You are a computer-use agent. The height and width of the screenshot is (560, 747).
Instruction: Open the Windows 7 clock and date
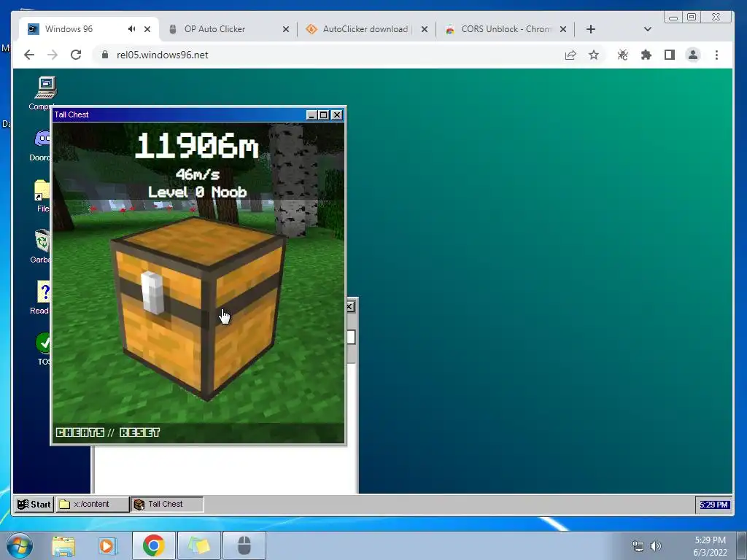click(x=710, y=546)
